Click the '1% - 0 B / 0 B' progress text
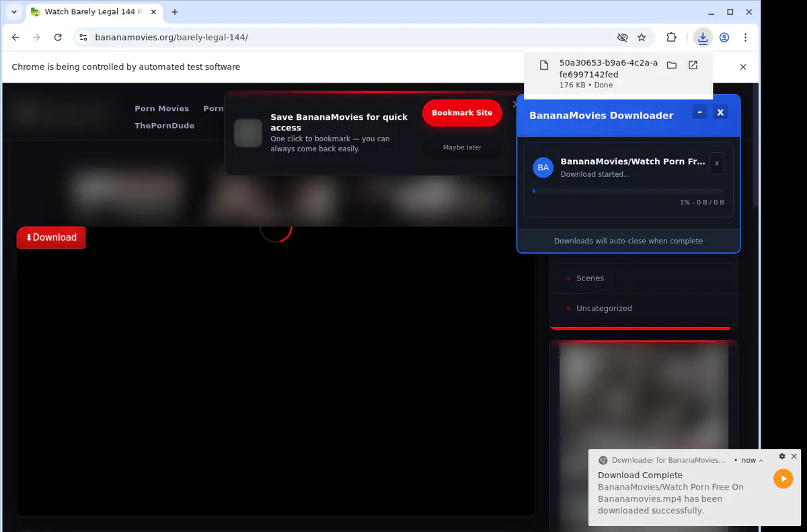 [702, 202]
